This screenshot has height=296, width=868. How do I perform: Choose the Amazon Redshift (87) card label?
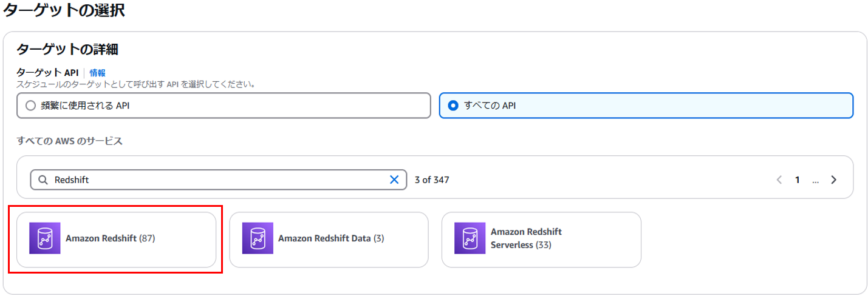111,238
